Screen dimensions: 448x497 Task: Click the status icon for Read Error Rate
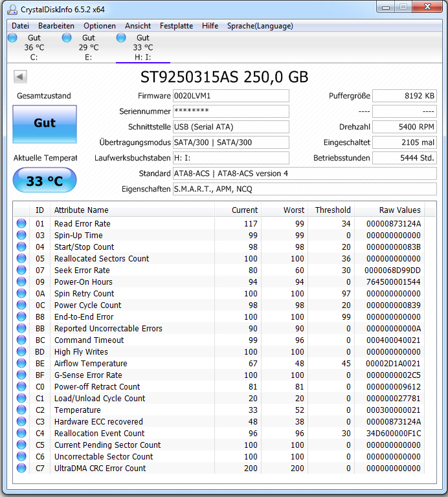point(21,223)
